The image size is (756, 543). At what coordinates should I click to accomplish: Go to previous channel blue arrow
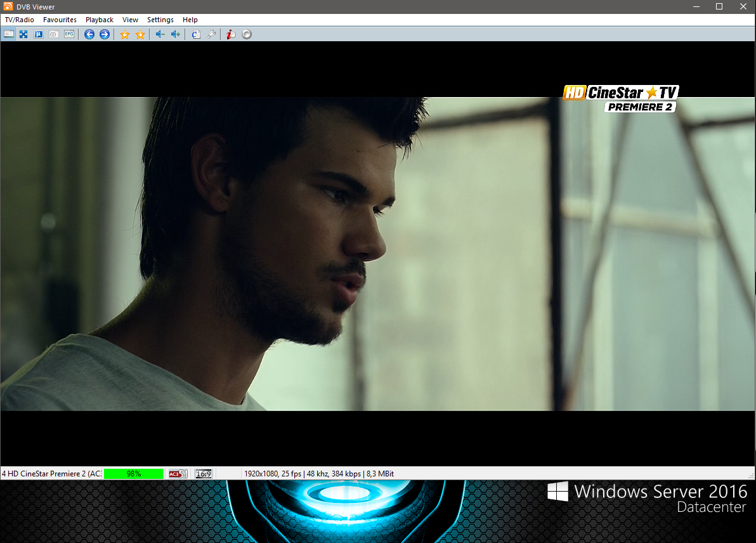pos(89,34)
